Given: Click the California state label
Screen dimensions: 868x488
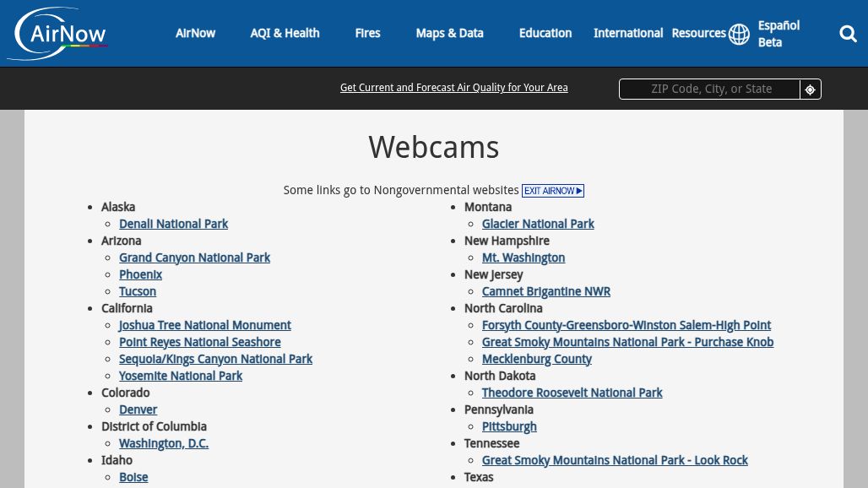Looking at the screenshot, I should pyautogui.click(x=127, y=308).
